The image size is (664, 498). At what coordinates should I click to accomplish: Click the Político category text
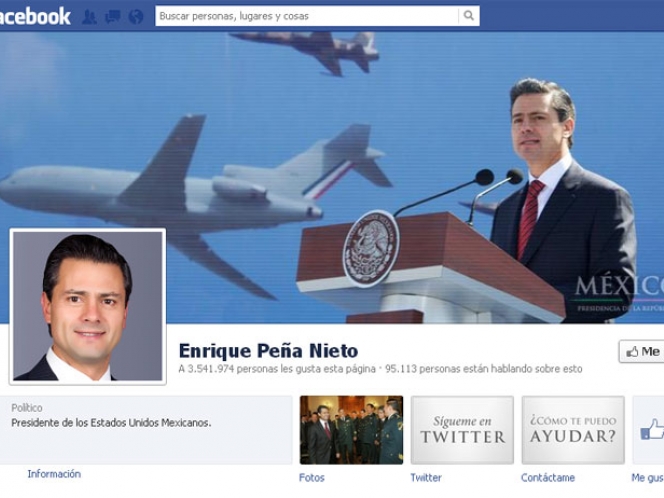click(27, 408)
